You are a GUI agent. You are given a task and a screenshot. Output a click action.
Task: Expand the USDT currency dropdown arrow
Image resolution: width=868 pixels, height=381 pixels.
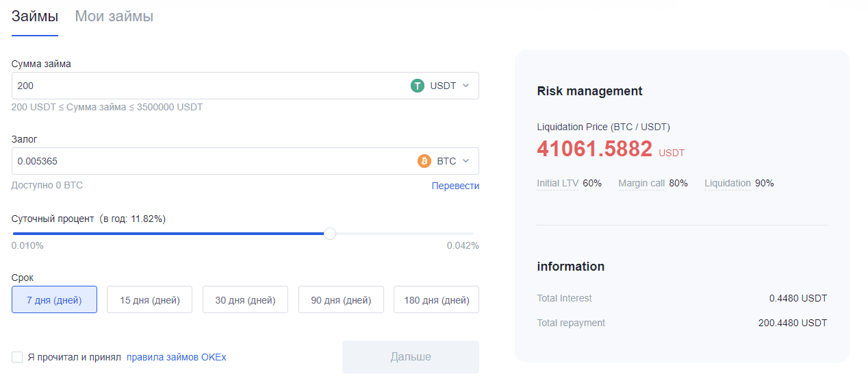pyautogui.click(x=465, y=86)
